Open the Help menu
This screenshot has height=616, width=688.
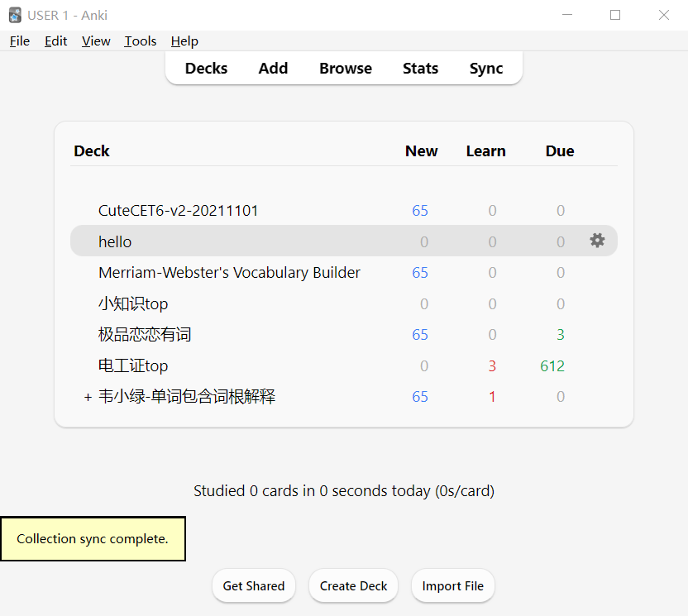[x=184, y=41]
